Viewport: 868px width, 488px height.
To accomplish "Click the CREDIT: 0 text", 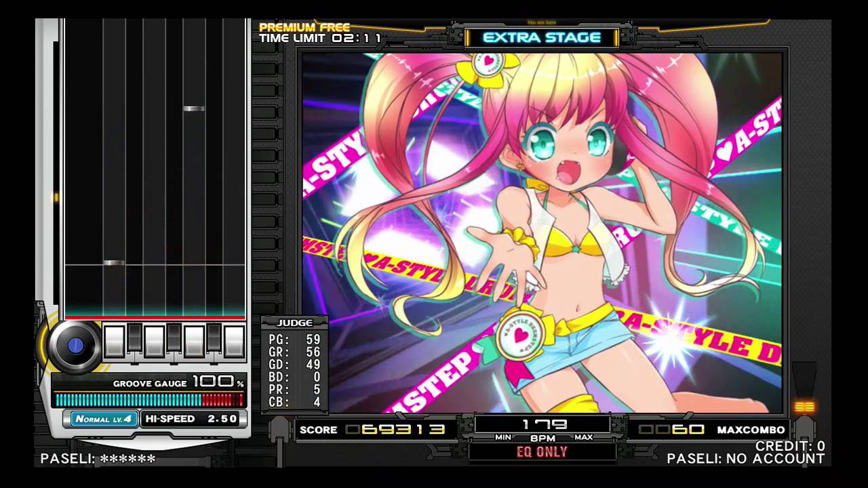I will [790, 446].
